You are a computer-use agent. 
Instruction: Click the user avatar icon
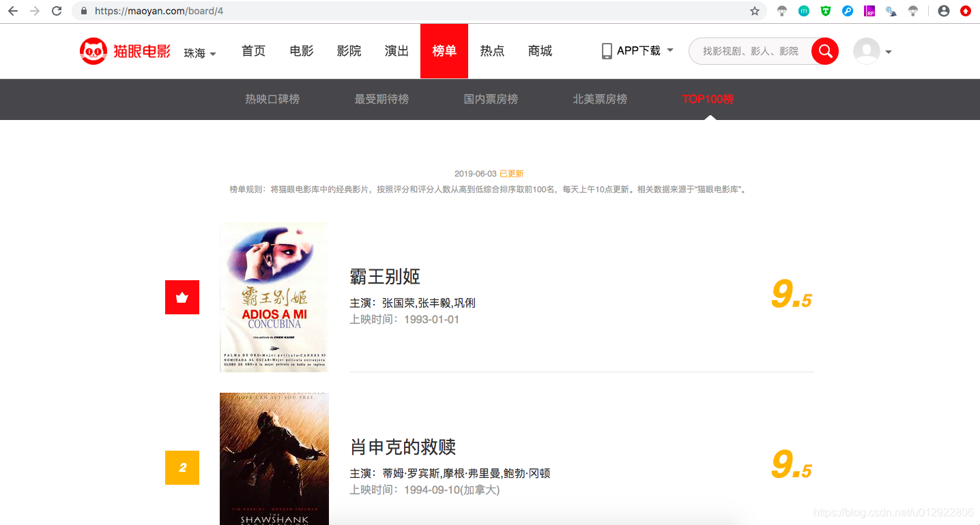click(867, 51)
